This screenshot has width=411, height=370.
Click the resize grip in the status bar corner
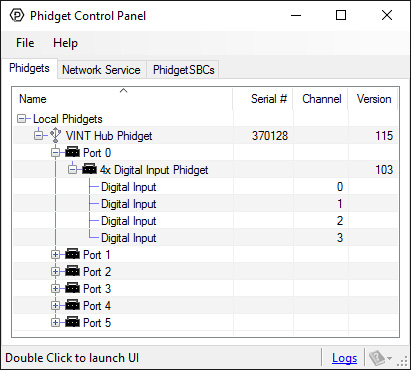click(402, 361)
